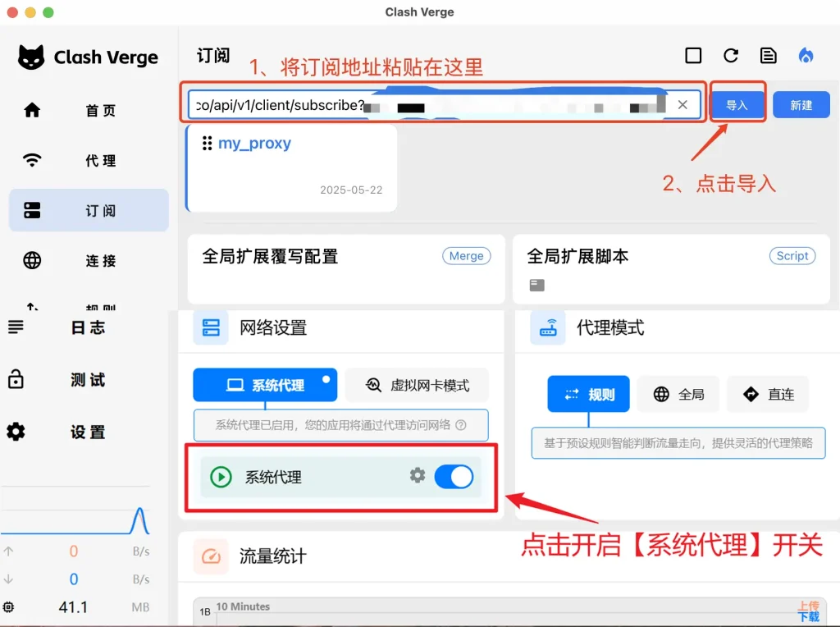This screenshot has height=627, width=840.
Task: Open the 首页 home page
Action: [x=89, y=111]
